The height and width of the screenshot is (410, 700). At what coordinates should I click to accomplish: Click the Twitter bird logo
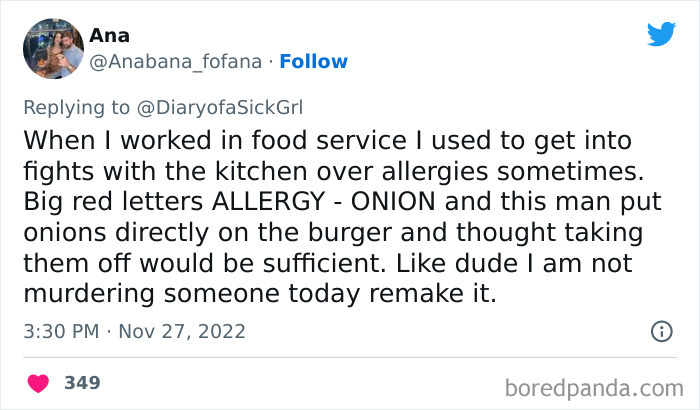pyautogui.click(x=661, y=35)
